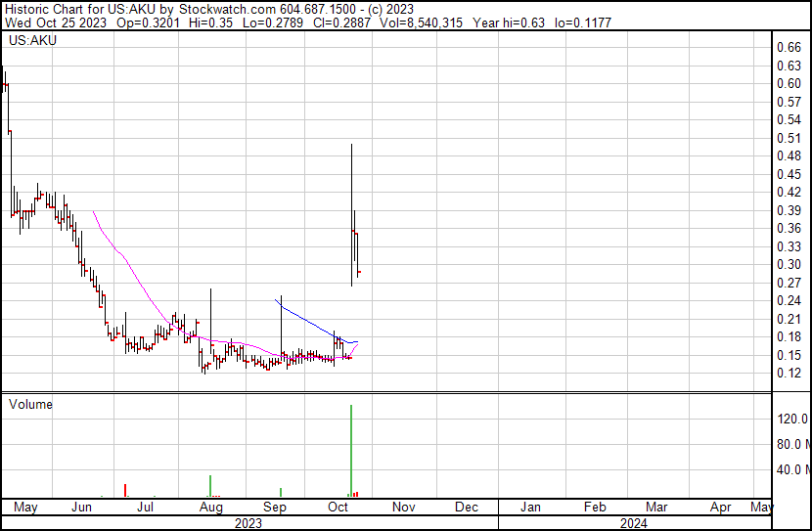Image resolution: width=812 pixels, height=531 pixels.
Task: Click the Volume panel label
Action: tap(30, 404)
